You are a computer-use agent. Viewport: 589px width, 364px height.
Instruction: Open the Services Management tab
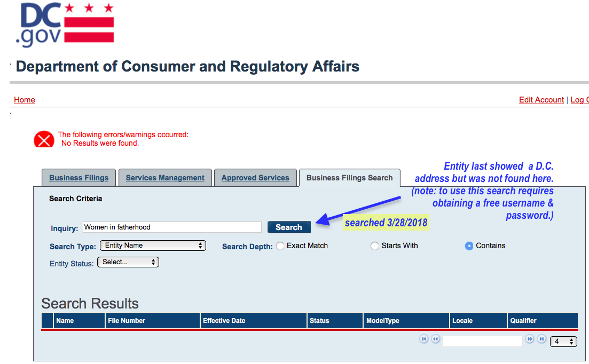pos(165,178)
